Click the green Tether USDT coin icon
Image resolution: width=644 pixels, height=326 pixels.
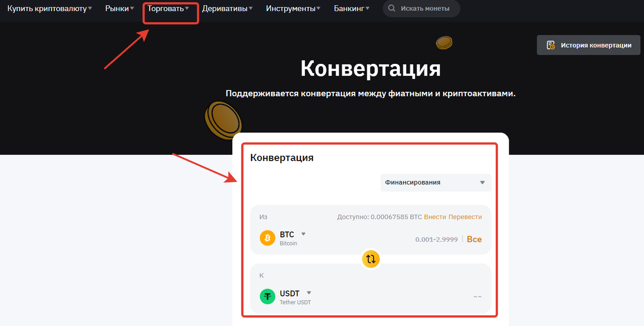[267, 296]
